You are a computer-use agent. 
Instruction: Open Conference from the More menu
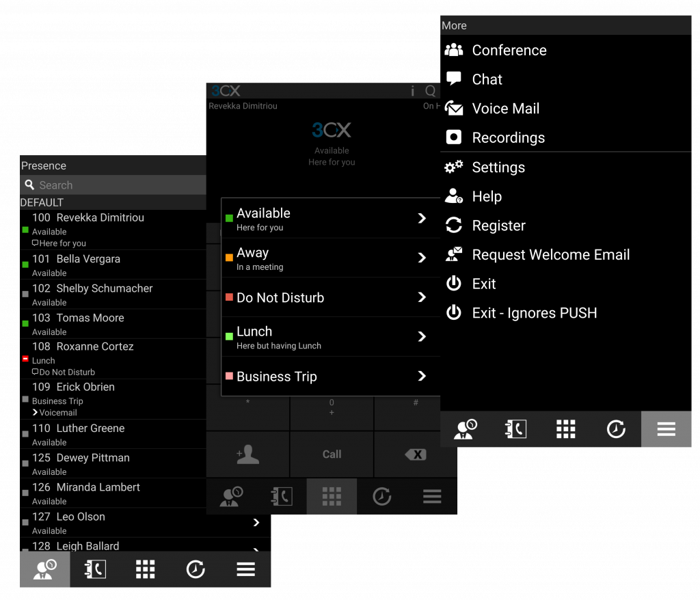pos(565,50)
